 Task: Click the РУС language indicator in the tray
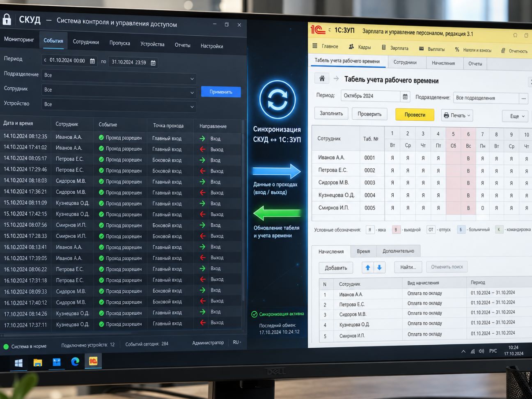(x=493, y=351)
